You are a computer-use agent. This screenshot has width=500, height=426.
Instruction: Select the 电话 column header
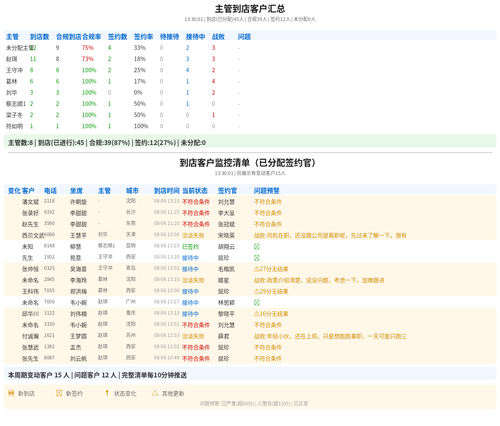50,191
